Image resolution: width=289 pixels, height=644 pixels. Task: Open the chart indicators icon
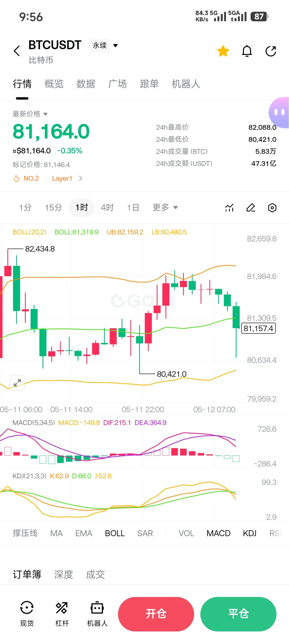(x=229, y=207)
